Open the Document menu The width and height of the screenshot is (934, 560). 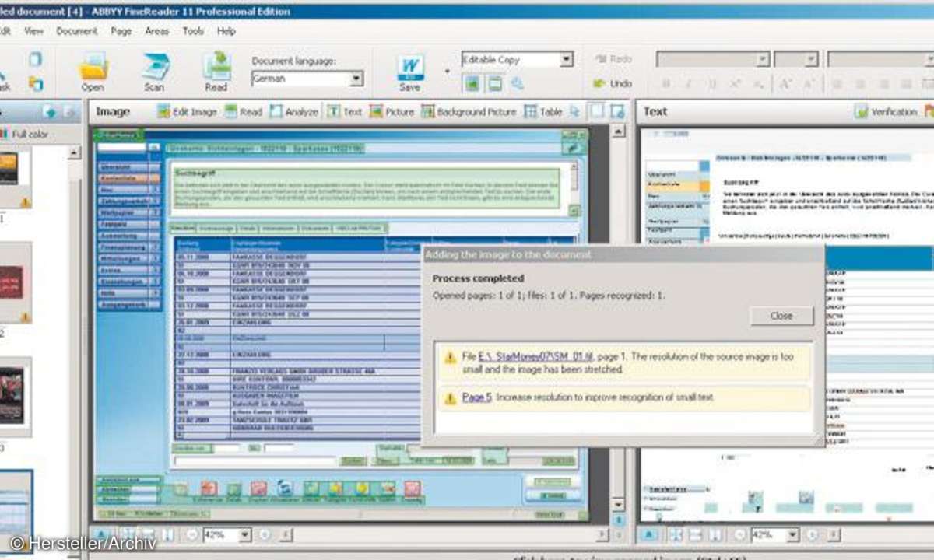(x=77, y=31)
